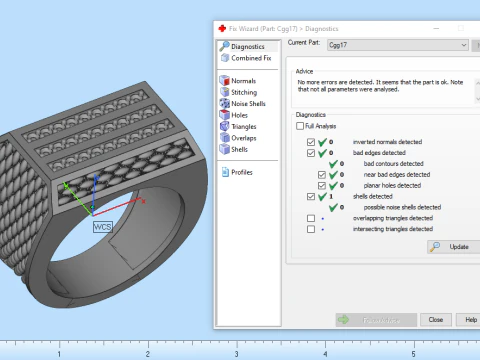
Task: Open the Profiles document icon
Action: tap(225, 172)
